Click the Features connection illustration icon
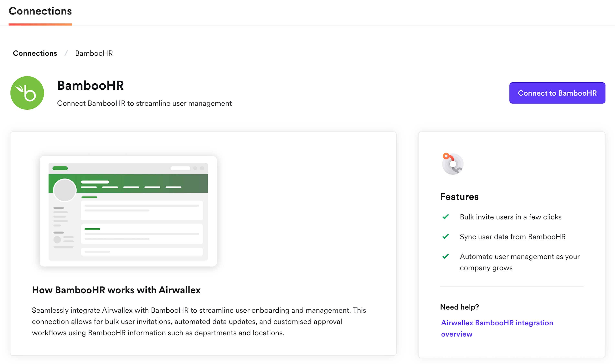Screen dimensions: 615x364 (452, 164)
